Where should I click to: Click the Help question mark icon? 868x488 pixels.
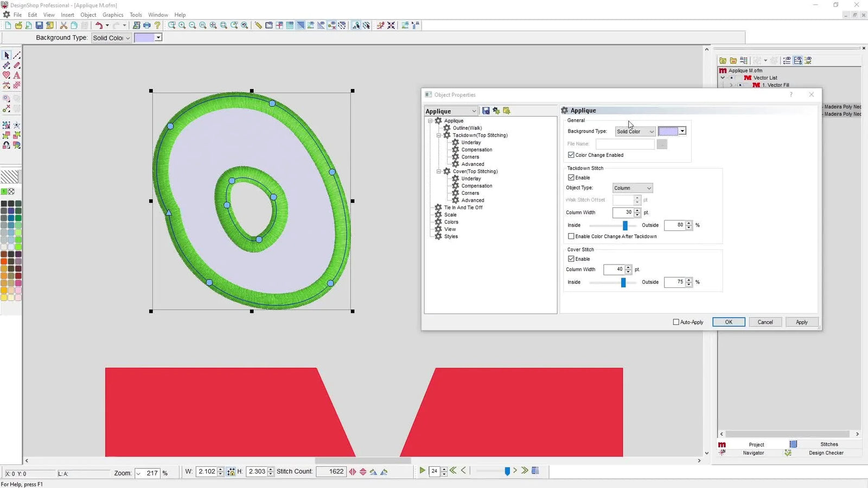click(158, 25)
